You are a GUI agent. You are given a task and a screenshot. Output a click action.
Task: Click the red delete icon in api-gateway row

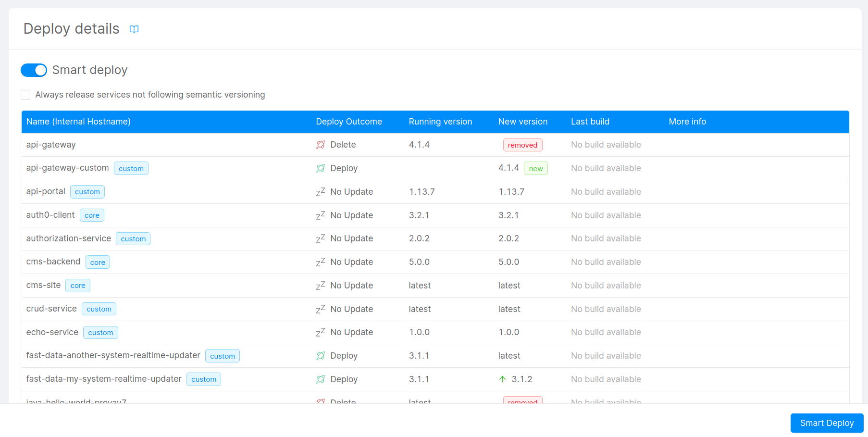click(321, 144)
